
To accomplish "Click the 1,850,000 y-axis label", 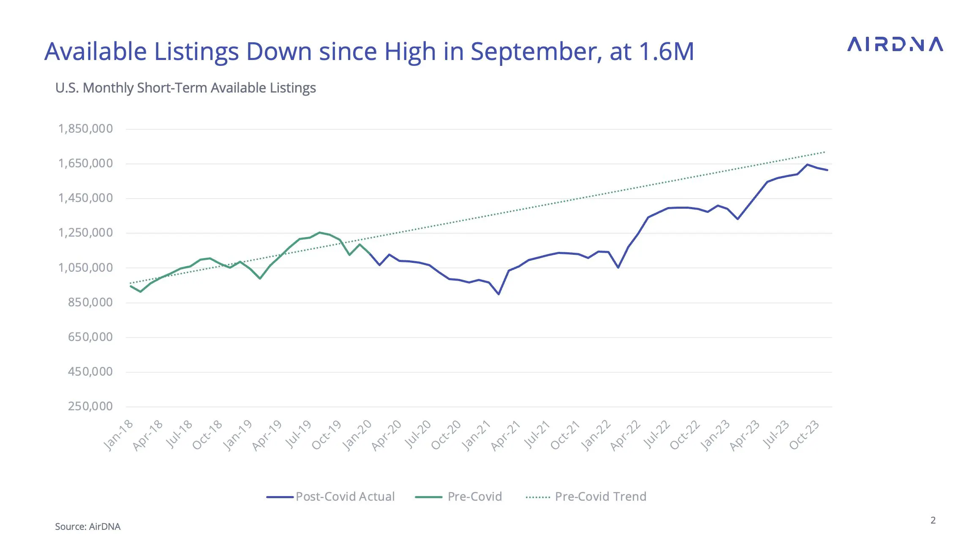I will 85,128.
